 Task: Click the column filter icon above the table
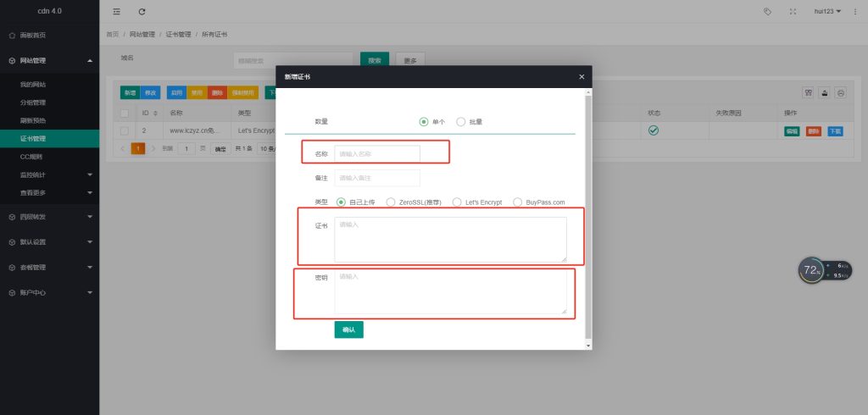808,92
